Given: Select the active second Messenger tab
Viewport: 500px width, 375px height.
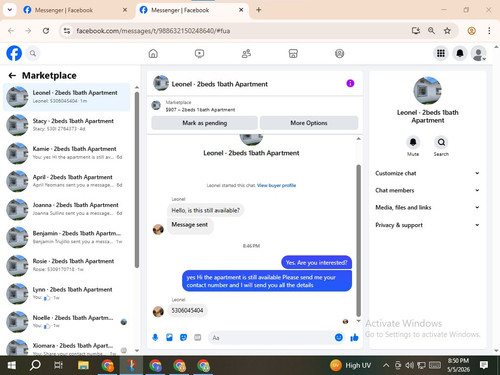Looking at the screenshot, I should tap(191, 10).
